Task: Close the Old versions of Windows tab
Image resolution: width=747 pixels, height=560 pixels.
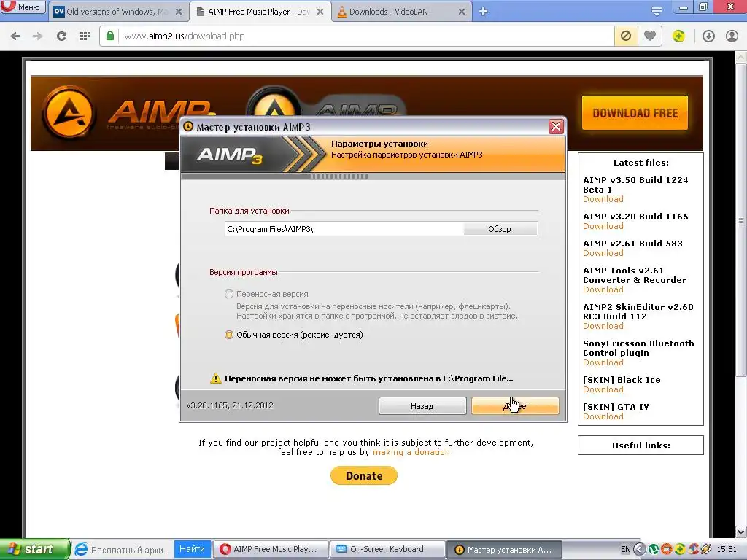Action: coord(179,12)
